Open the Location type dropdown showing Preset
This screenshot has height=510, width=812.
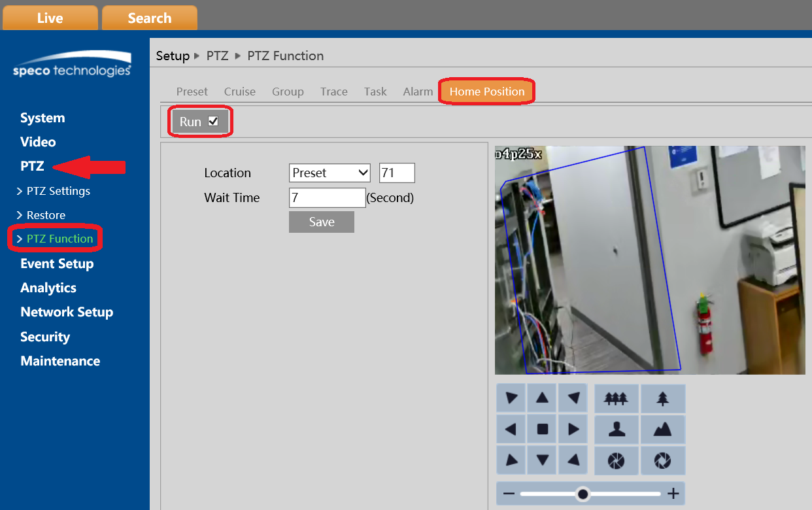(x=330, y=173)
